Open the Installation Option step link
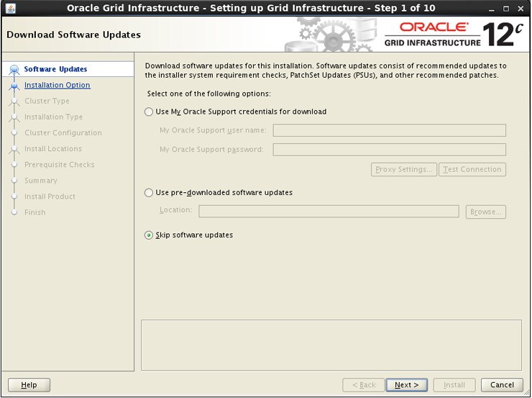Image resolution: width=532 pixels, height=398 pixels. pos(58,85)
